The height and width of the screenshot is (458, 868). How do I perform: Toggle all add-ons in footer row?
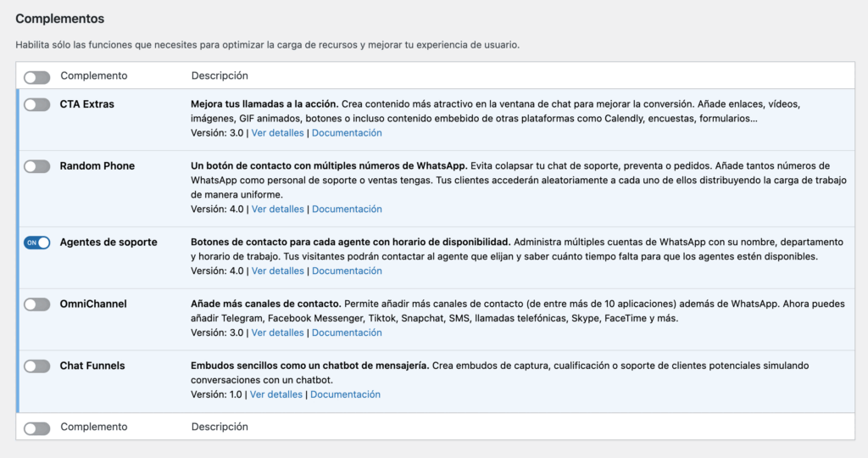click(x=36, y=428)
